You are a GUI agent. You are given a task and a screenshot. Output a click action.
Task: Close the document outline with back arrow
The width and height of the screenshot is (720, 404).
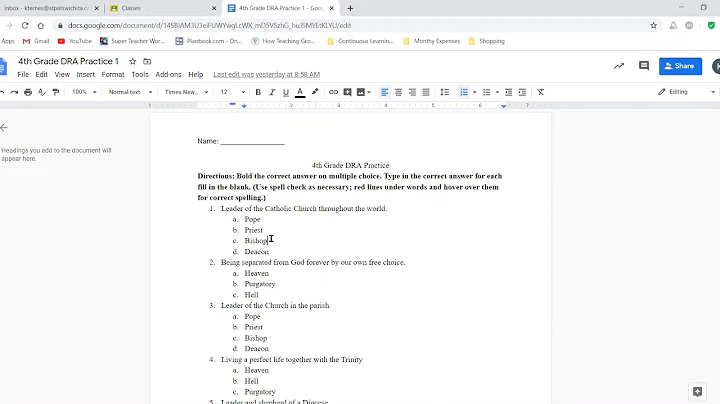[x=4, y=128]
